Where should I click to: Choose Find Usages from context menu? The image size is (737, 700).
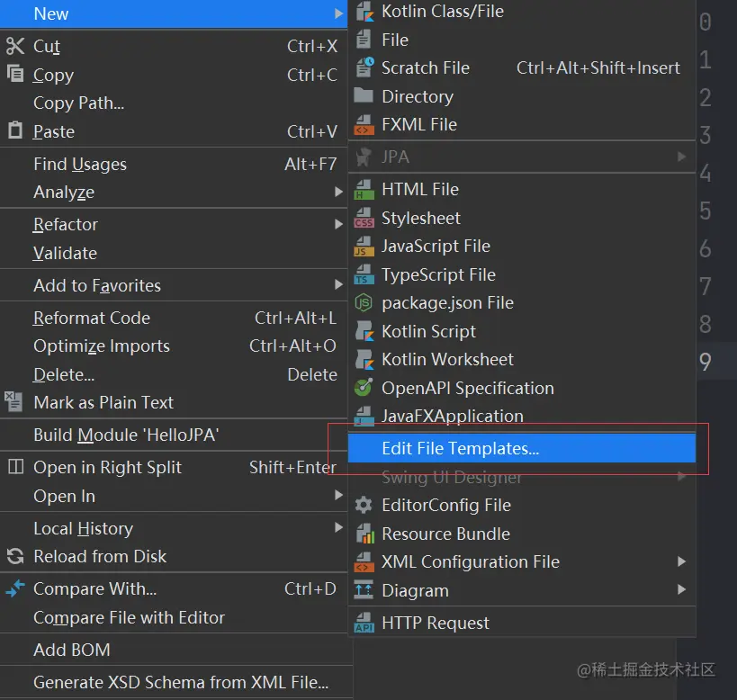point(80,165)
